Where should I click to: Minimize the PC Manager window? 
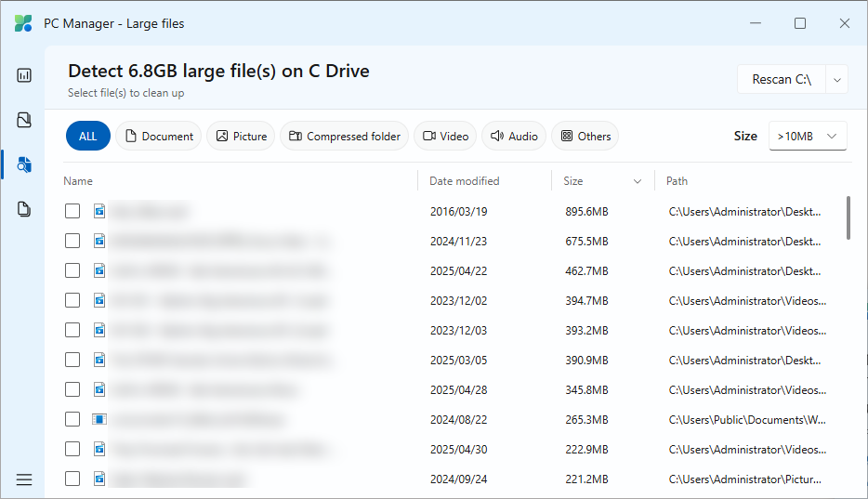[x=756, y=23]
